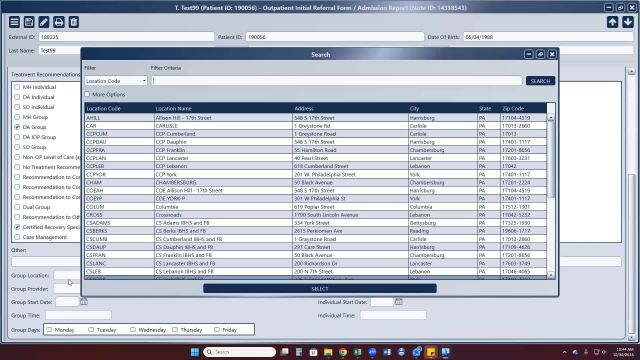
Task: Select the CROSS Crossroads row
Action: [x=316, y=215]
